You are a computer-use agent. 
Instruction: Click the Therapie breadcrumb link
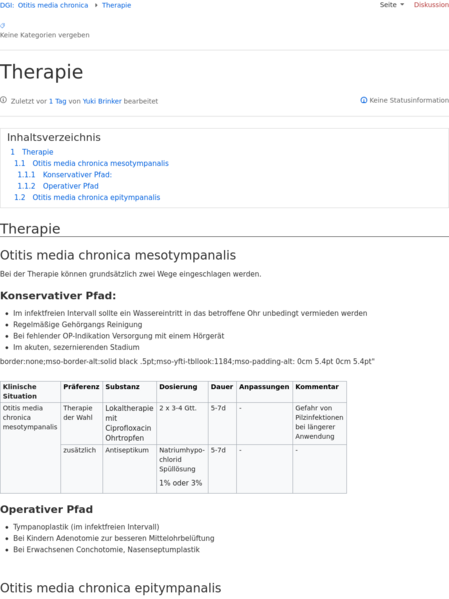coord(117,5)
